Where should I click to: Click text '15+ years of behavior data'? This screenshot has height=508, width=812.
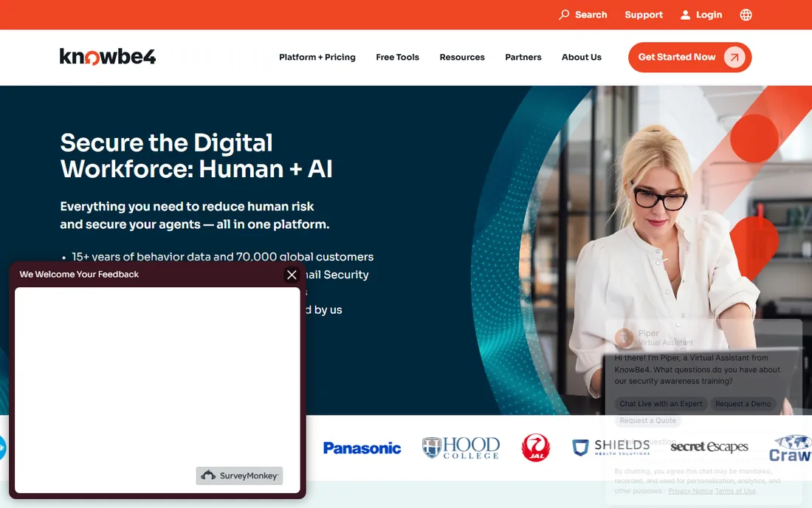(152, 257)
